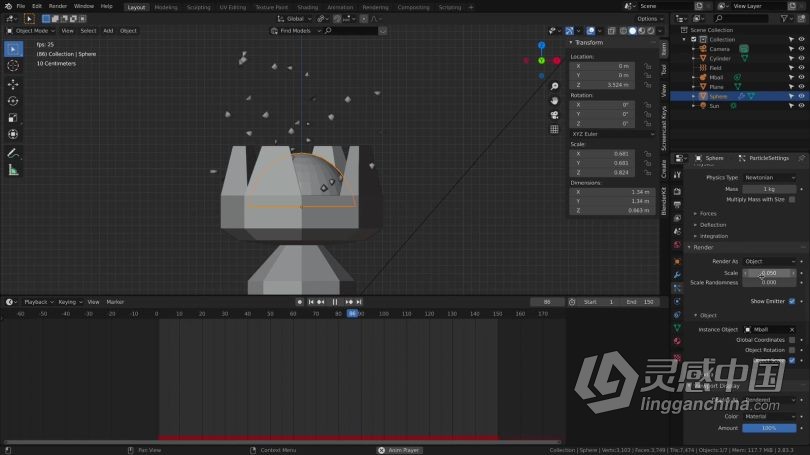Hide the Sphere object with its eye icon
Image resolution: width=810 pixels, height=455 pixels.
coord(801,96)
